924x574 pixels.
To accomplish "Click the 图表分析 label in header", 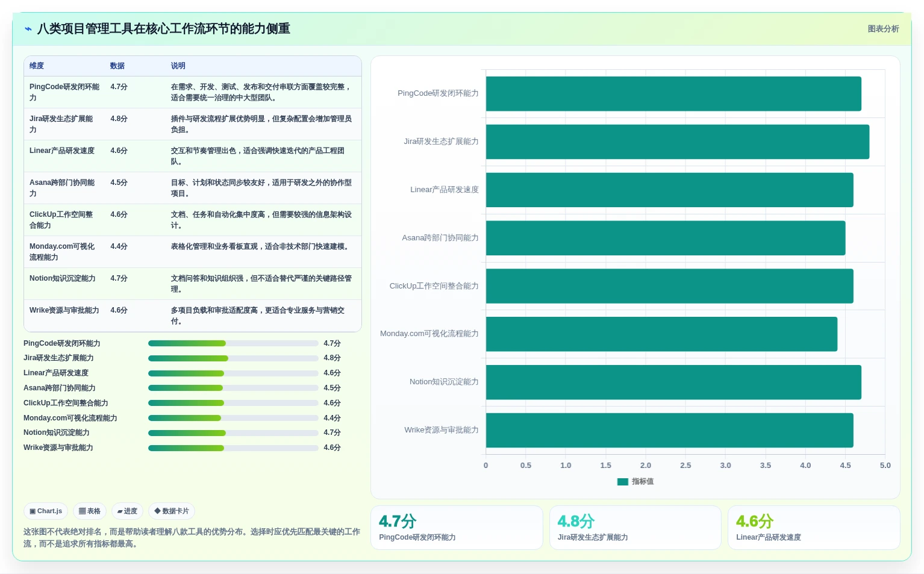I will [883, 29].
